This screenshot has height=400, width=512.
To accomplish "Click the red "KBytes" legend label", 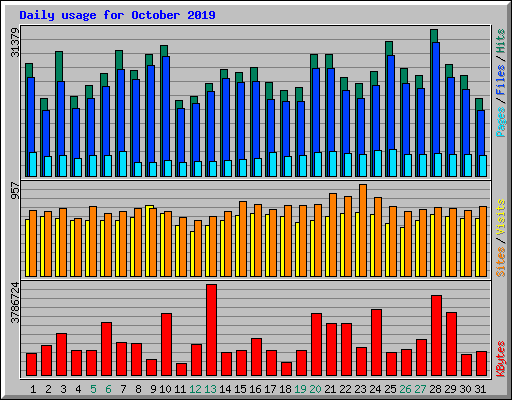I will pyautogui.click(x=500, y=359).
